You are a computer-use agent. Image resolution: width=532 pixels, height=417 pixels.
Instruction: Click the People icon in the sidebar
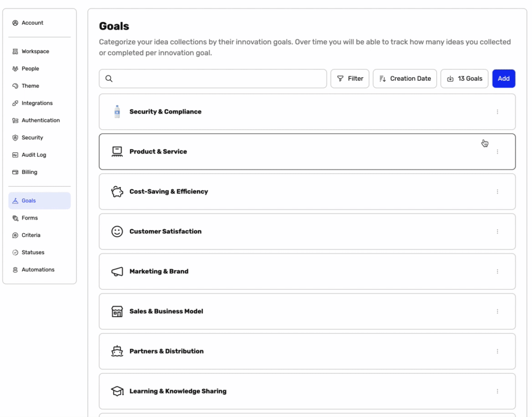point(15,69)
